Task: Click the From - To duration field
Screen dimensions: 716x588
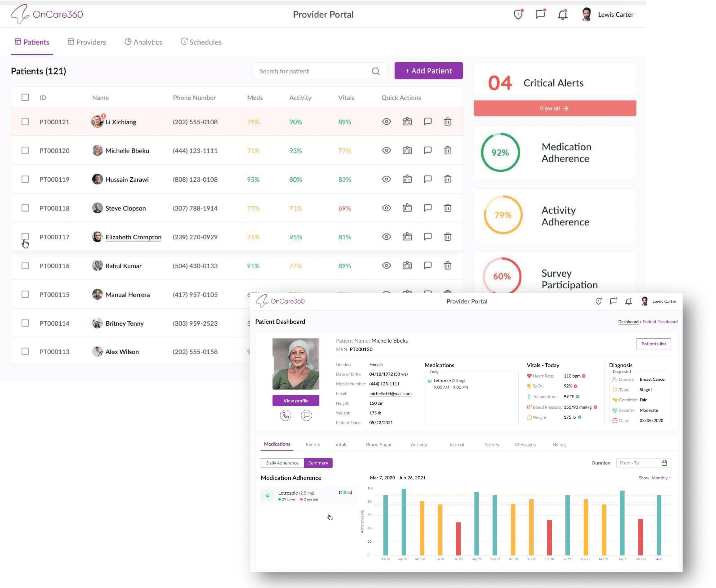Action: point(643,463)
